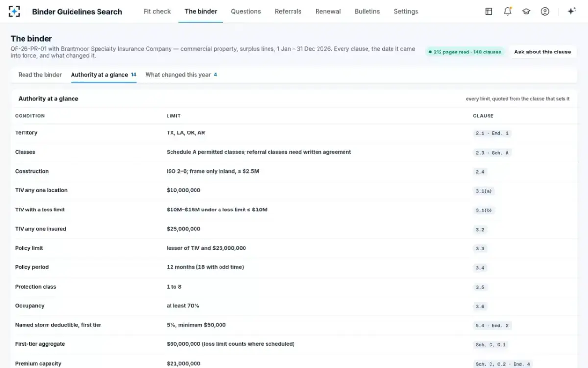
Task: Click Ask about this clause button
Action: click(x=542, y=52)
